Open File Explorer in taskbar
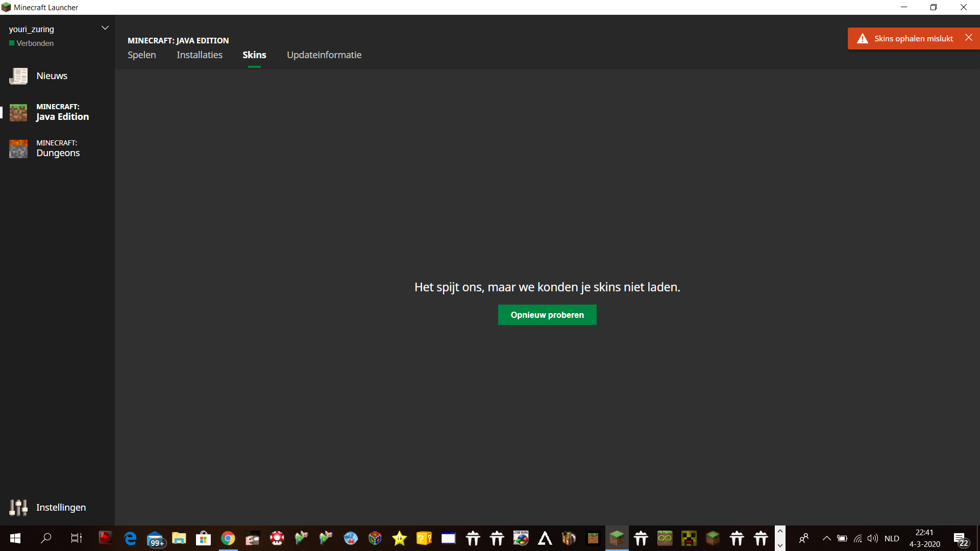The height and width of the screenshot is (551, 980). 179,538
